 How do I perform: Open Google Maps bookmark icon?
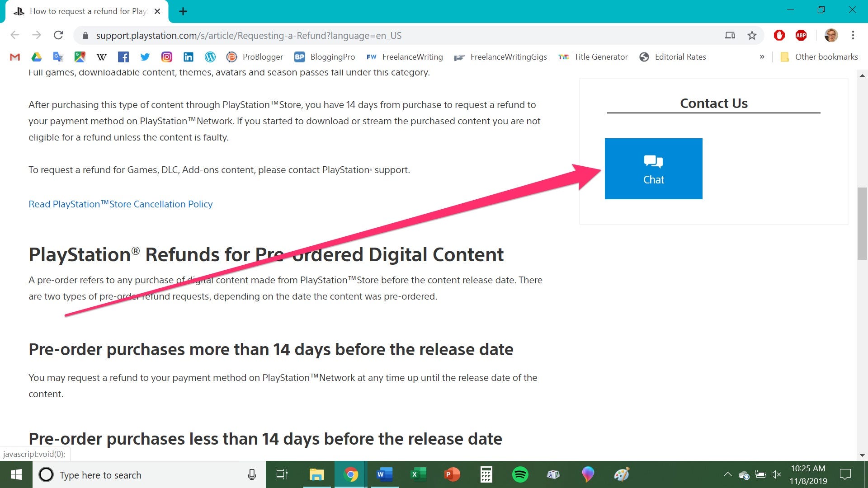tap(79, 56)
